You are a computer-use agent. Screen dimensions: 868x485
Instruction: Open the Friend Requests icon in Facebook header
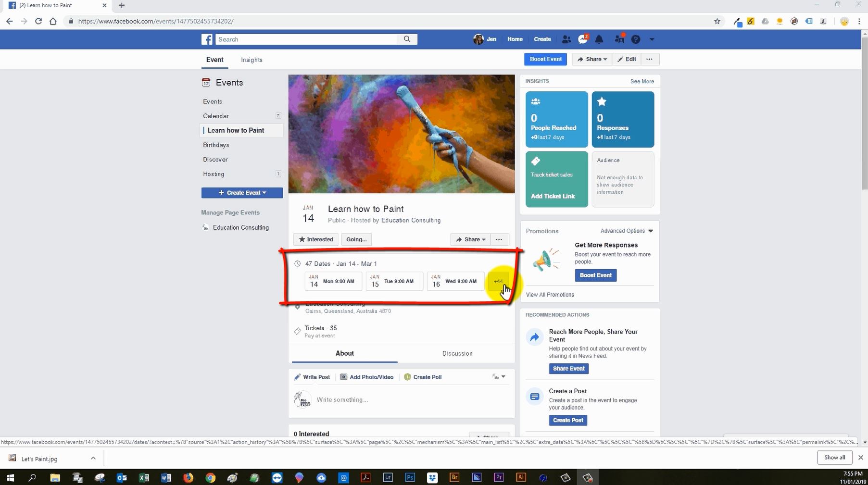click(x=566, y=39)
